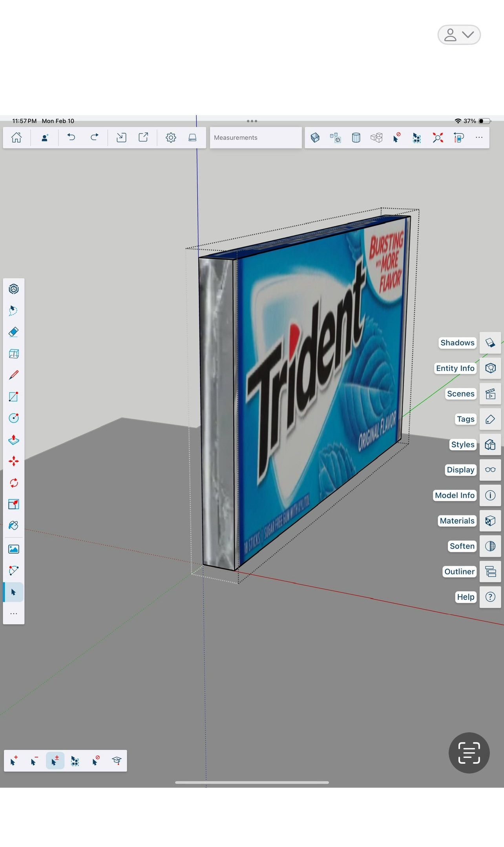504x847 pixels.
Task: Tap the Zoom Extents icon
Action: pos(438,137)
